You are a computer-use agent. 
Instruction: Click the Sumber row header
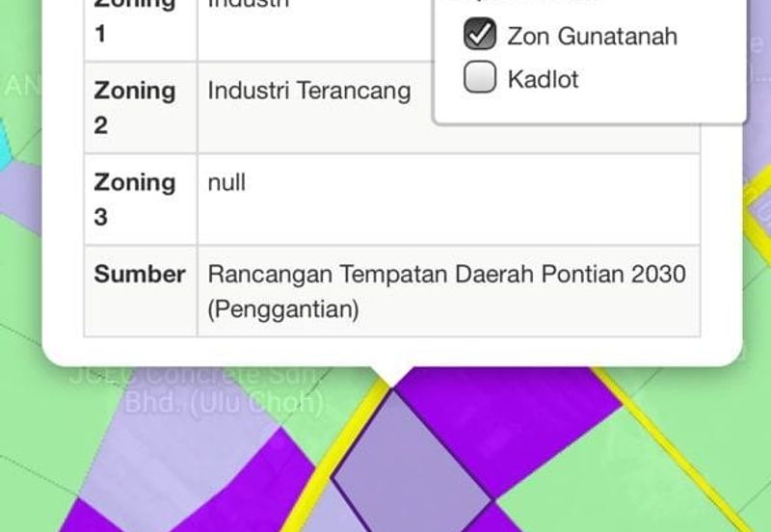[140, 275]
